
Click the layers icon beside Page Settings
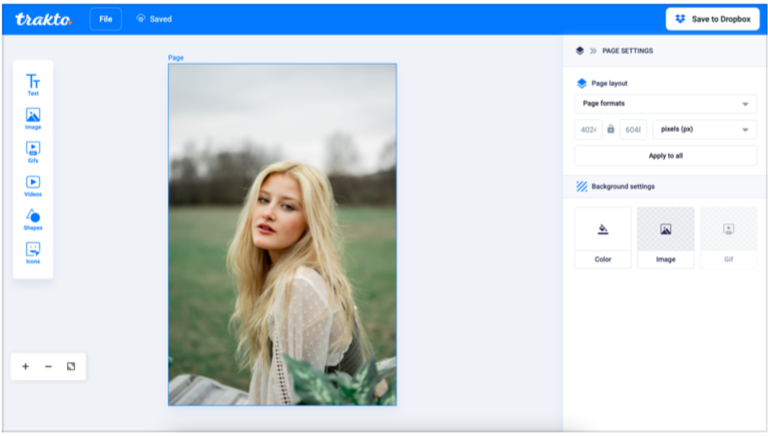[x=580, y=50]
